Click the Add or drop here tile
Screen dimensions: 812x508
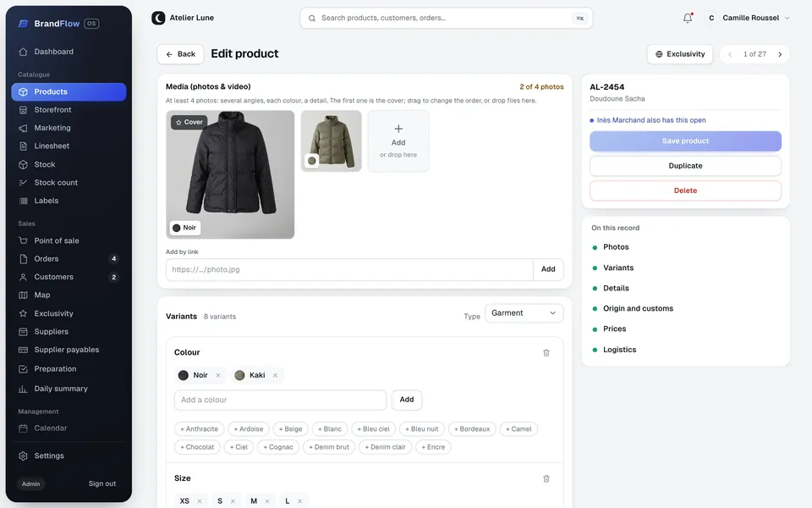(398, 141)
